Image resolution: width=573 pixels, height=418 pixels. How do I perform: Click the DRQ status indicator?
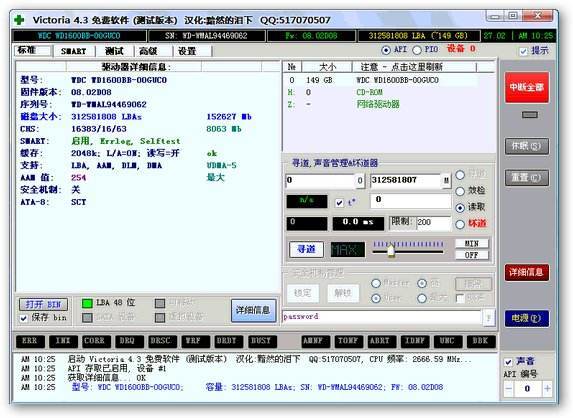click(129, 341)
